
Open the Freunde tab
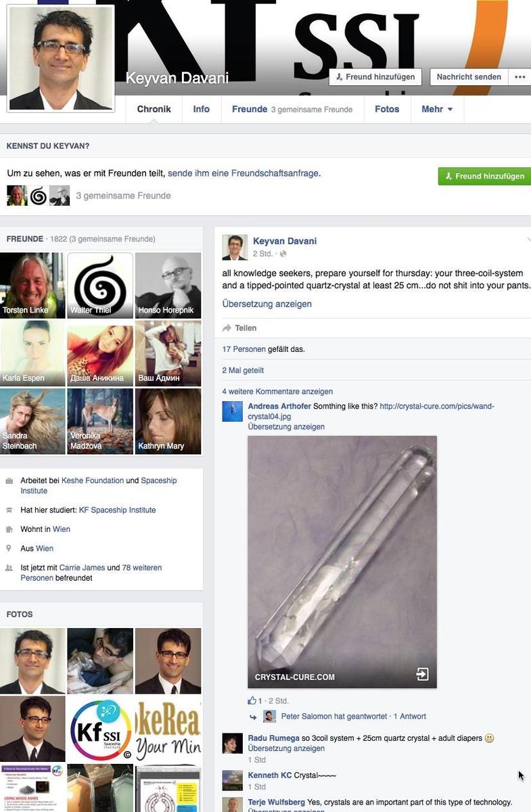point(292,109)
